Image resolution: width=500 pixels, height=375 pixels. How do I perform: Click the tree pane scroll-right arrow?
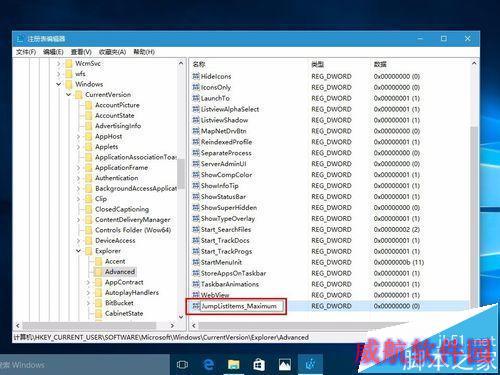point(172,325)
